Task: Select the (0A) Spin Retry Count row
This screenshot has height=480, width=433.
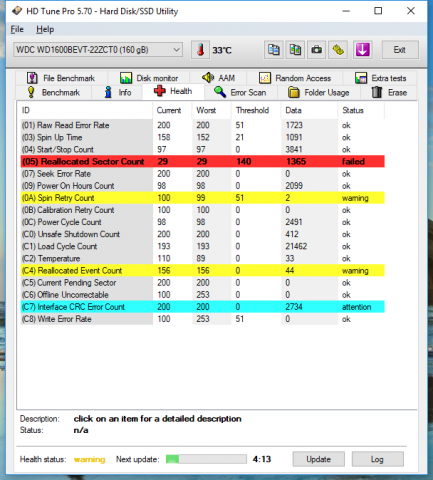Action: [x=202, y=198]
